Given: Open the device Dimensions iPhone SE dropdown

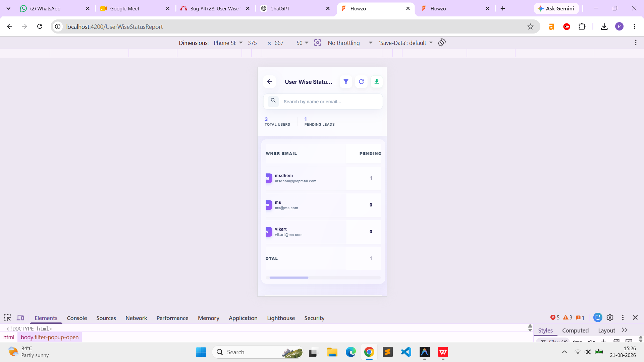Looking at the screenshot, I should (227, 43).
